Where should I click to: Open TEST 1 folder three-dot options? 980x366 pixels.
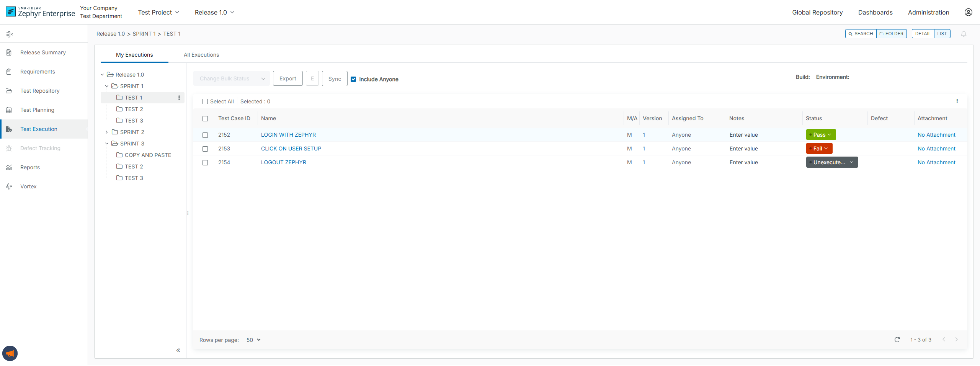(x=179, y=98)
